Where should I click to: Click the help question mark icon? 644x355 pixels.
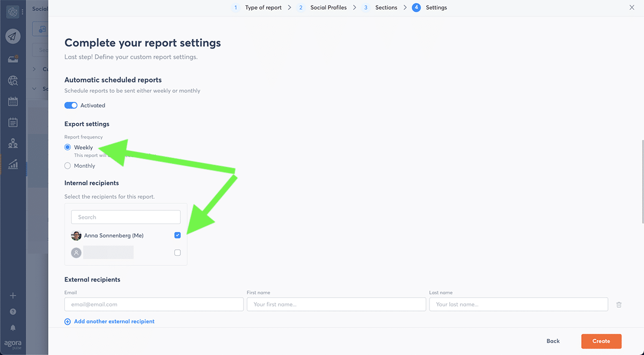[x=13, y=312]
